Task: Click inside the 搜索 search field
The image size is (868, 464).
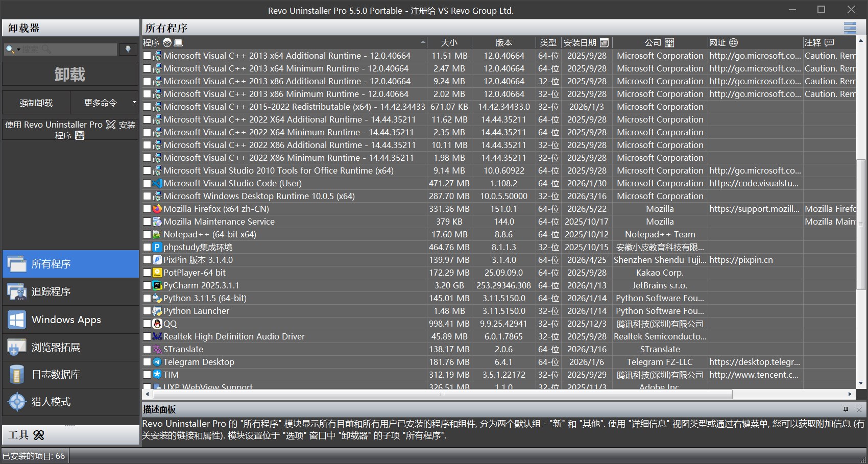Action: click(69, 49)
